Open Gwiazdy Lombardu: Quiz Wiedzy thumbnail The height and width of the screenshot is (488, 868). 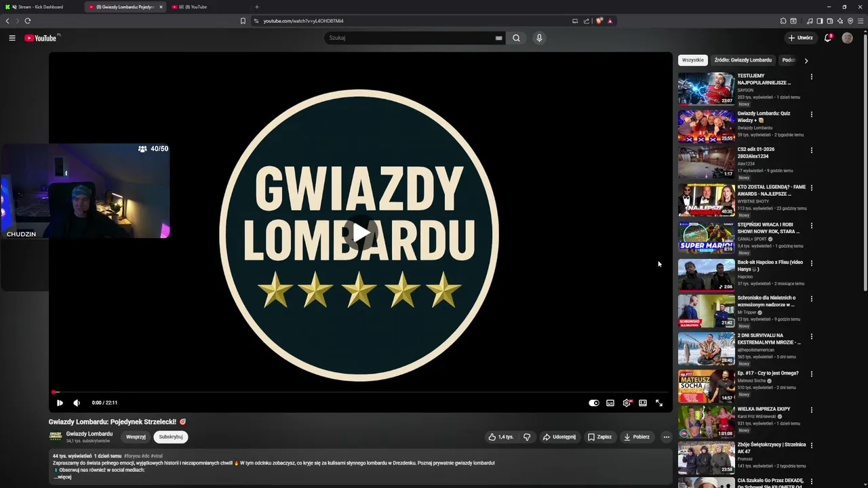pyautogui.click(x=706, y=126)
